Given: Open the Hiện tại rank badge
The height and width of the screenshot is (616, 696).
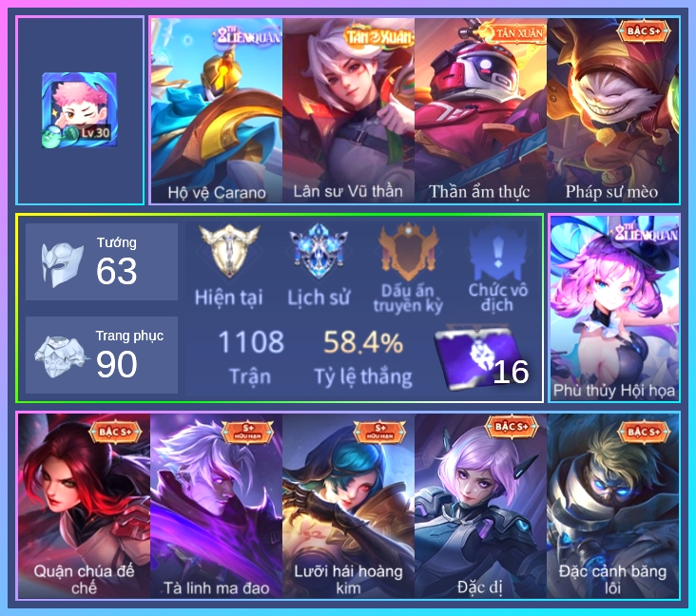Looking at the screenshot, I should point(229,251).
